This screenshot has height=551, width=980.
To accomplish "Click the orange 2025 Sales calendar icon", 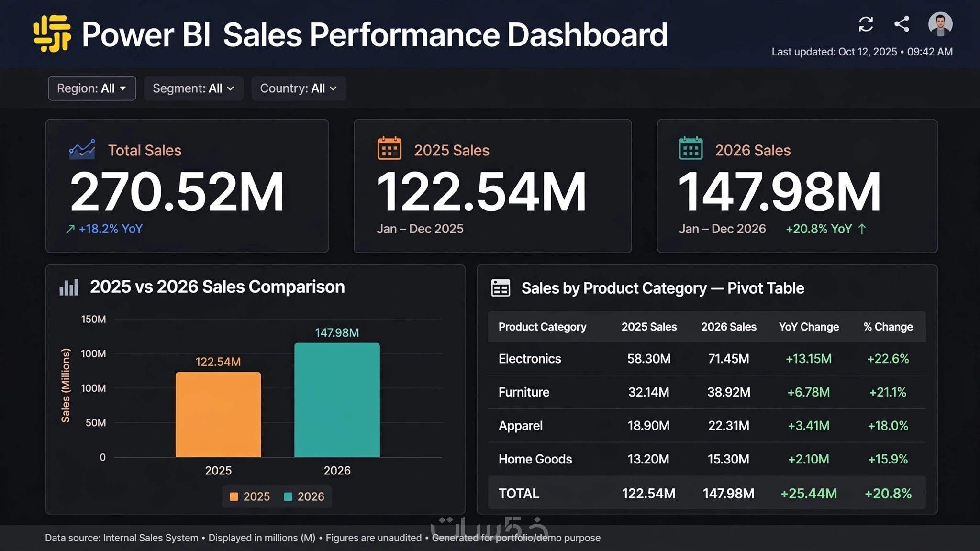I will 390,148.
